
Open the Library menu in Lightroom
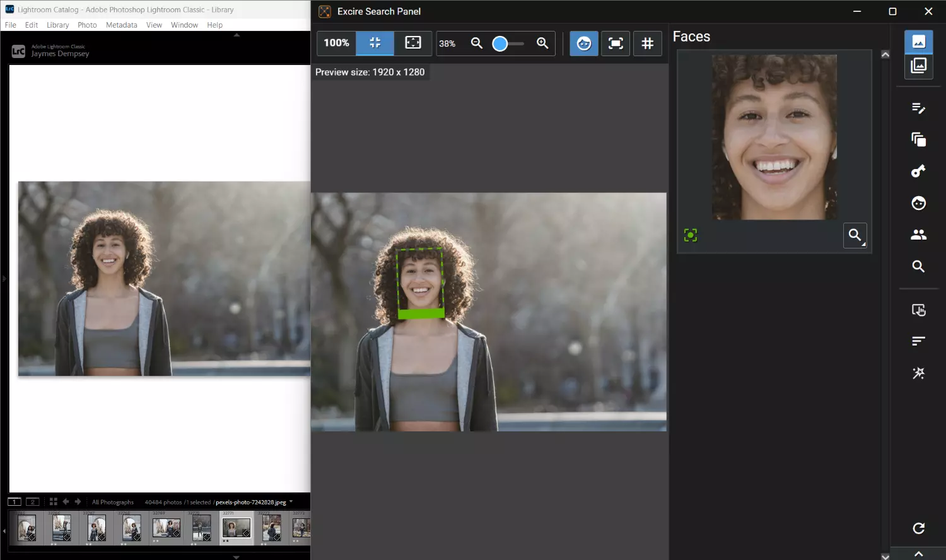(57, 25)
